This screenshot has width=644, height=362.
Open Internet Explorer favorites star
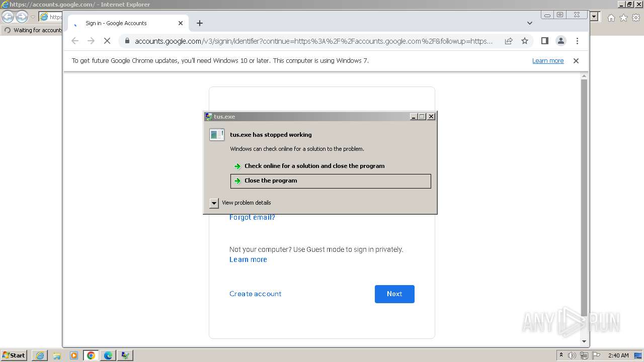click(623, 18)
